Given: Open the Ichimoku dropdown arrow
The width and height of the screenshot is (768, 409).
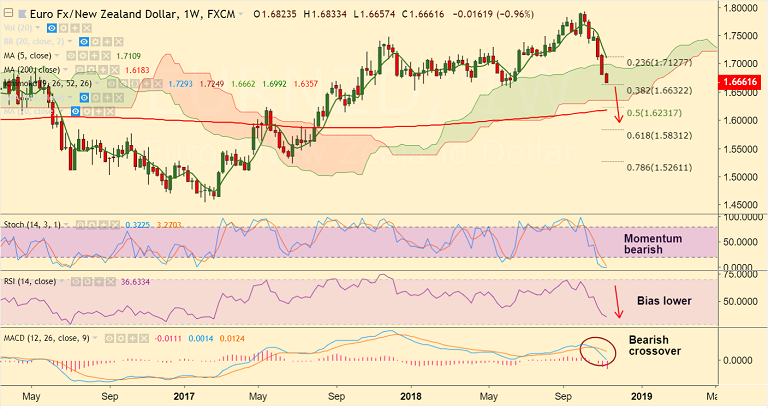Looking at the screenshot, I should (x=96, y=83).
